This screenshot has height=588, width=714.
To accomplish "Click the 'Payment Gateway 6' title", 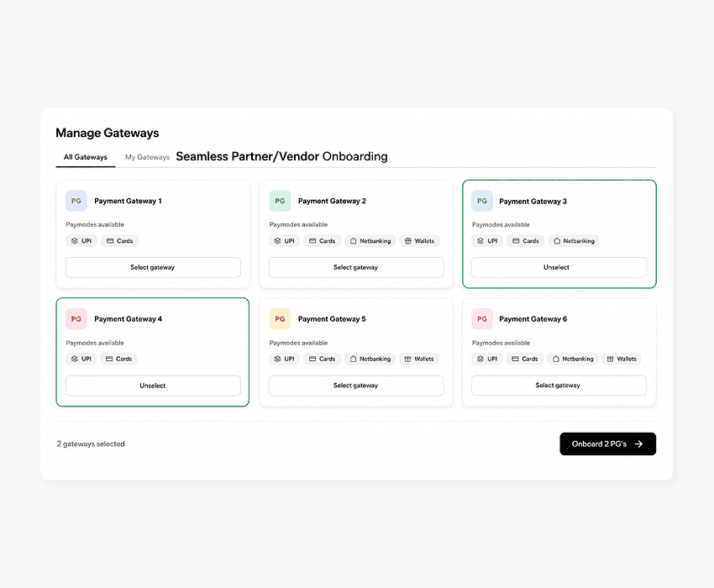I will click(533, 319).
